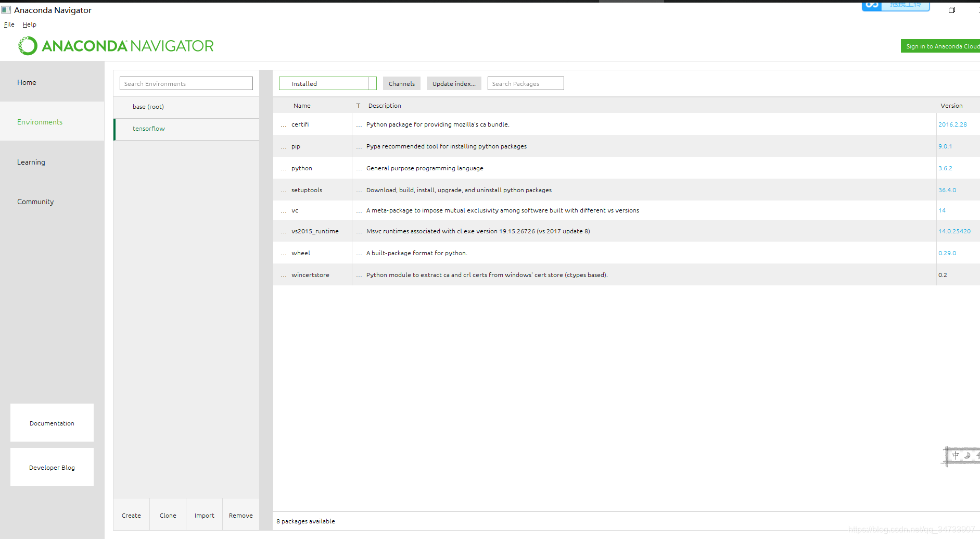Sort packages by Name column
This screenshot has width=980, height=539.
(x=302, y=106)
